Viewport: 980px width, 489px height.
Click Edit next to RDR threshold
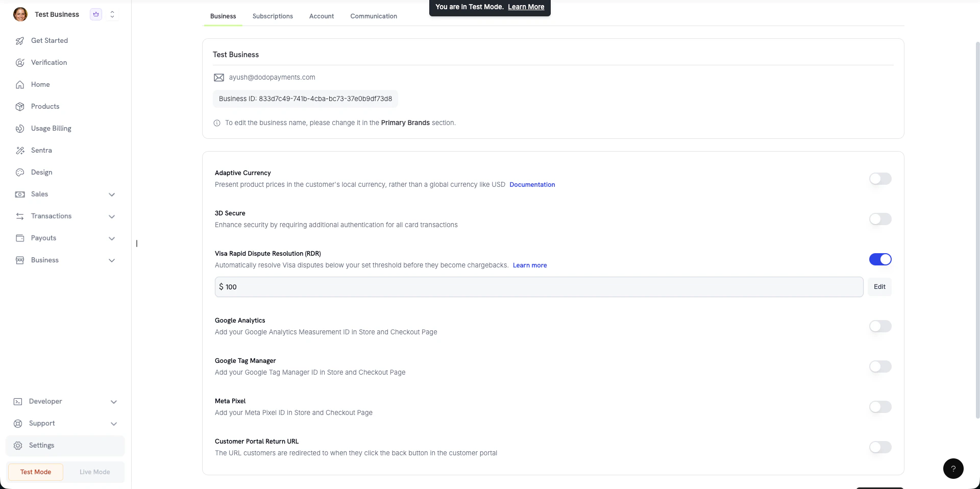click(879, 287)
